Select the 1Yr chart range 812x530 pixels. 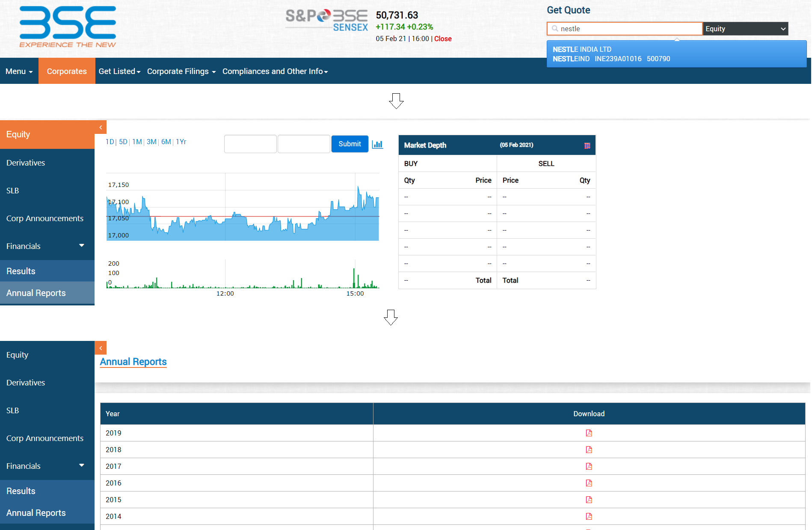point(181,142)
